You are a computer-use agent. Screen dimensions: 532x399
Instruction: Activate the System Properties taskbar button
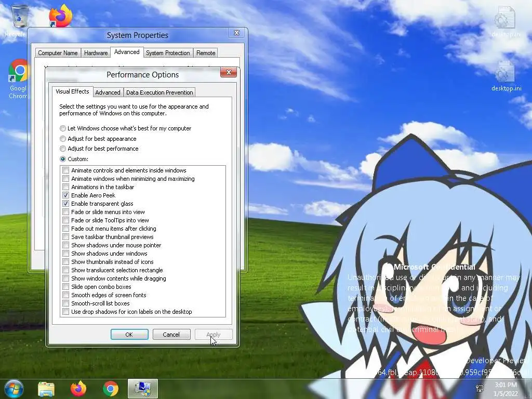click(x=143, y=389)
